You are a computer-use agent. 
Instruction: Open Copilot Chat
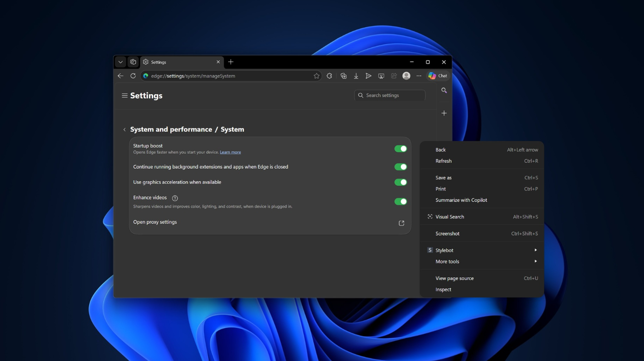click(438, 76)
